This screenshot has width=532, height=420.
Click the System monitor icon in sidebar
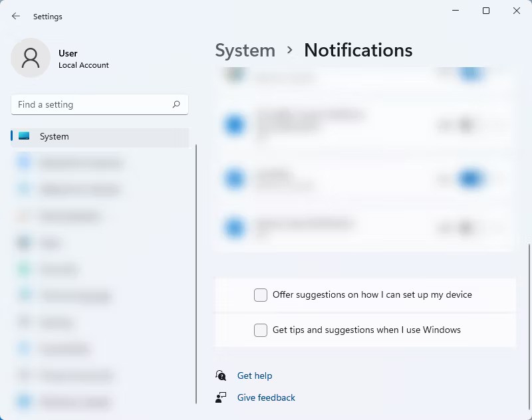pos(24,136)
